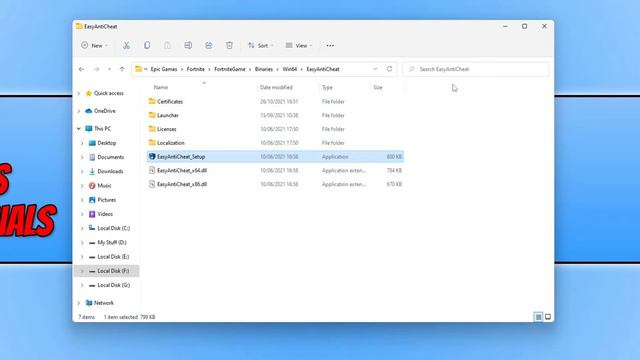Click Epic Games in the address path
Screen dimensions: 640x360
(164, 69)
